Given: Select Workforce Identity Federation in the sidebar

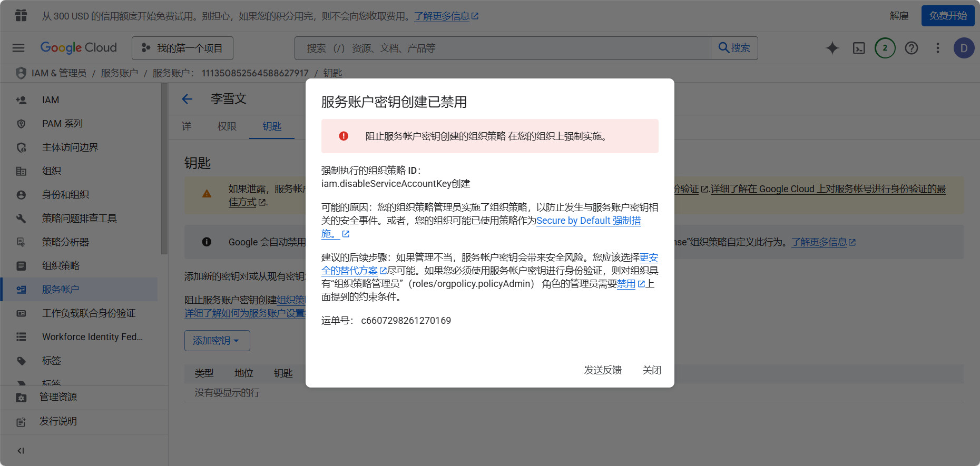Looking at the screenshot, I should click(92, 337).
